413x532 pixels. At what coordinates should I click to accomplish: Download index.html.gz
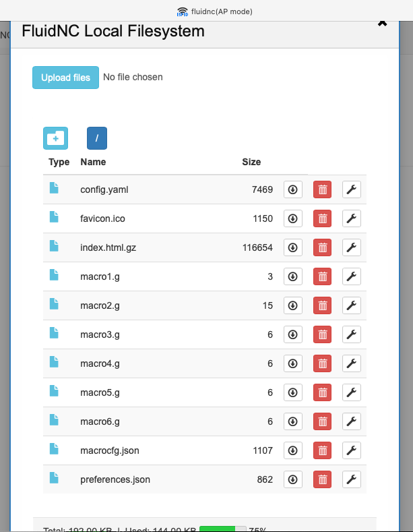(293, 247)
